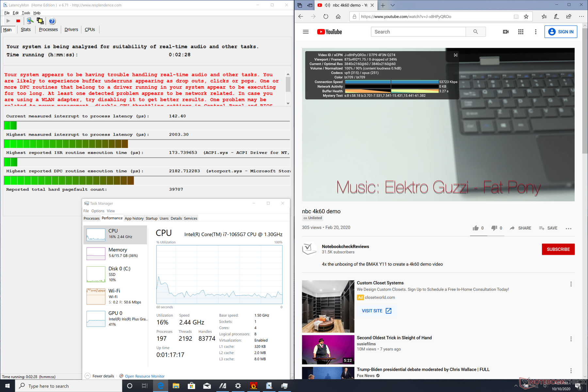Click LatencyMon start monitoring play button

point(8,21)
